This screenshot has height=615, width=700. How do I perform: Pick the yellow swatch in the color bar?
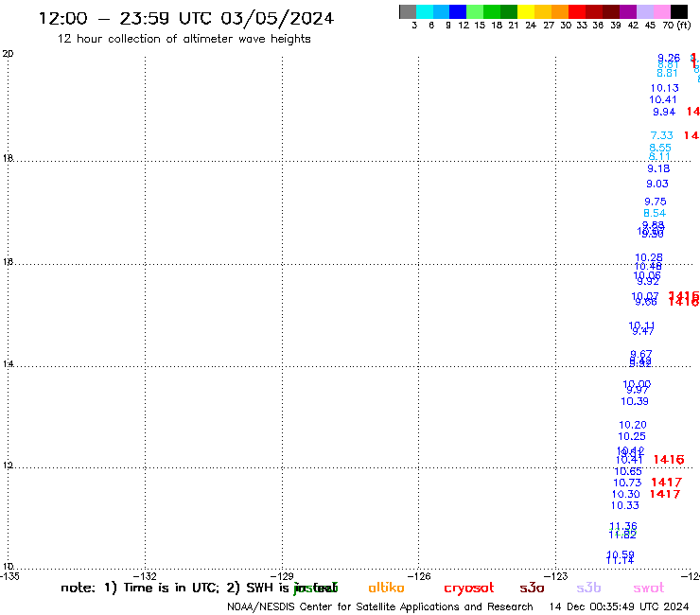pyautogui.click(x=526, y=11)
